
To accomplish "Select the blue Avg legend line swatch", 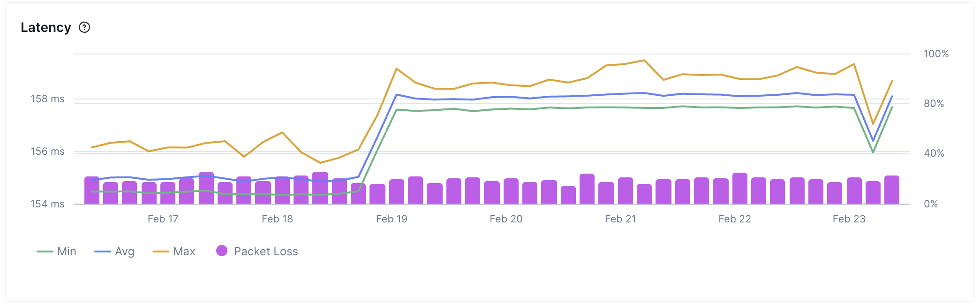I will pos(103,252).
